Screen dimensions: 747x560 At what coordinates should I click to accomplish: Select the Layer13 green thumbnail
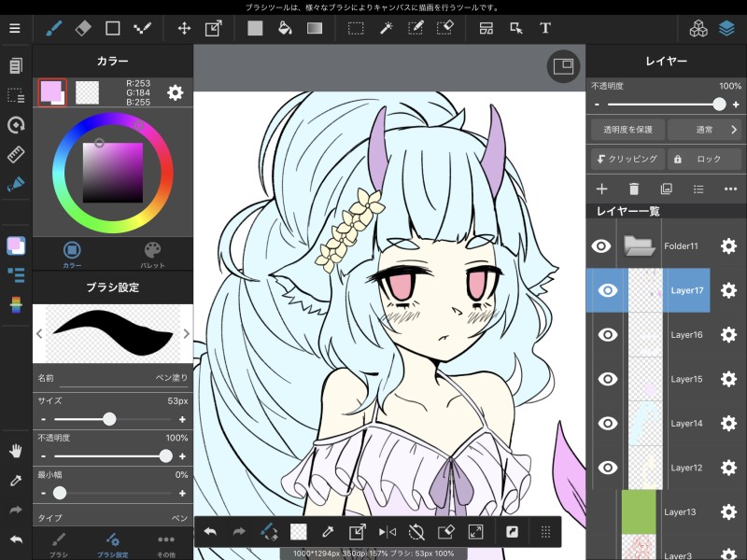point(639,511)
